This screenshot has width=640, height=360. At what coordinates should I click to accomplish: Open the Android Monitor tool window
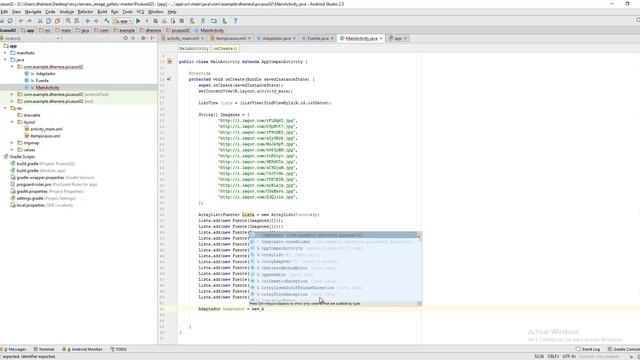click(82, 349)
